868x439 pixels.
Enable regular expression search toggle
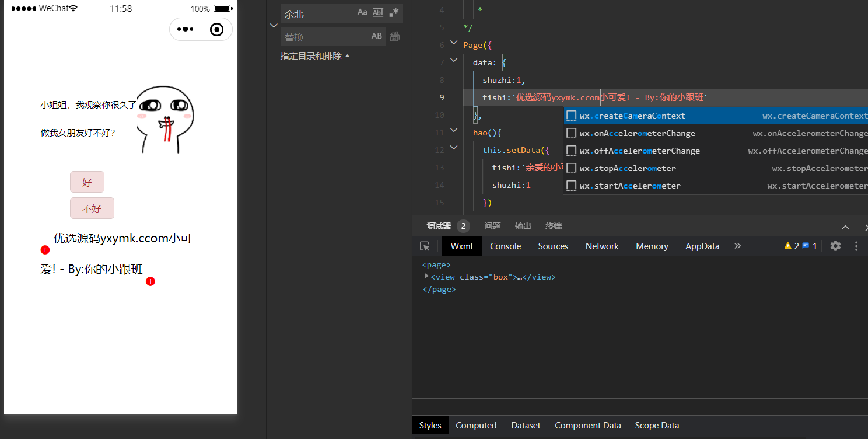(394, 12)
